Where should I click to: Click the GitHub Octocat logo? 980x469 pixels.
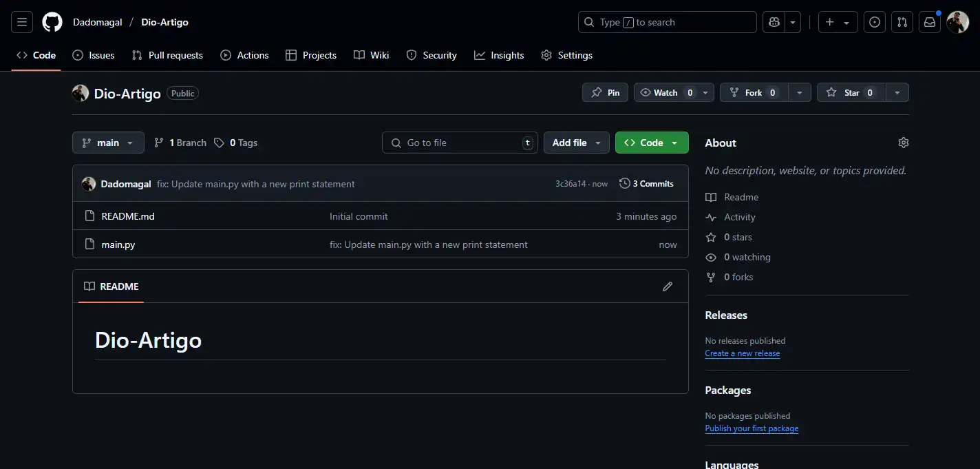pyautogui.click(x=52, y=22)
